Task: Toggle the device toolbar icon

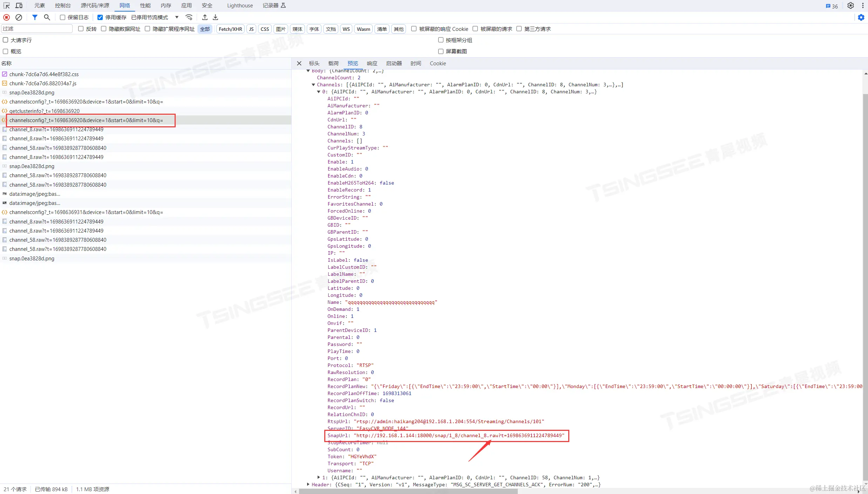Action: click(19, 6)
